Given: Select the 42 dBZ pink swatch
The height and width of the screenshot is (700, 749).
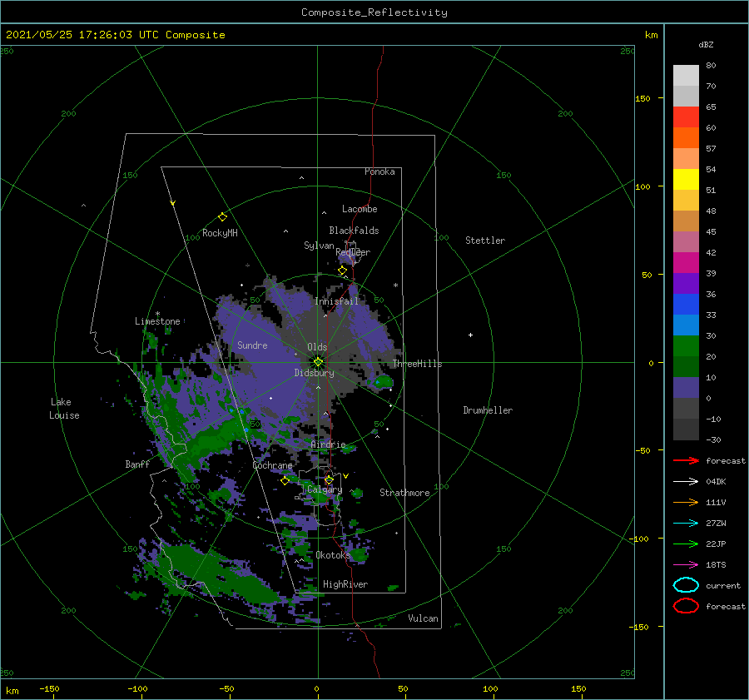Looking at the screenshot, I should coord(686,241).
